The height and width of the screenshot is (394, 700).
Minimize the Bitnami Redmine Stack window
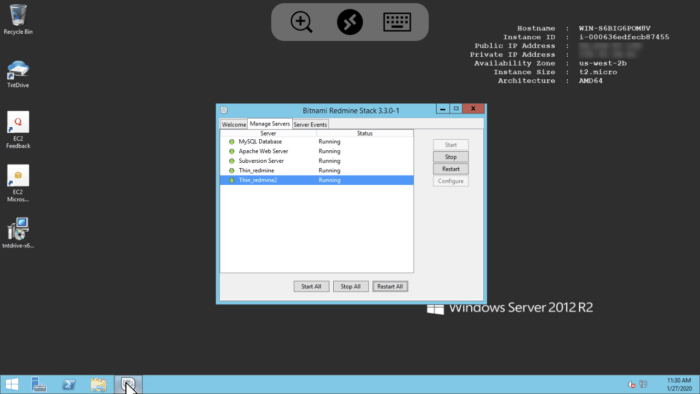[x=442, y=109]
